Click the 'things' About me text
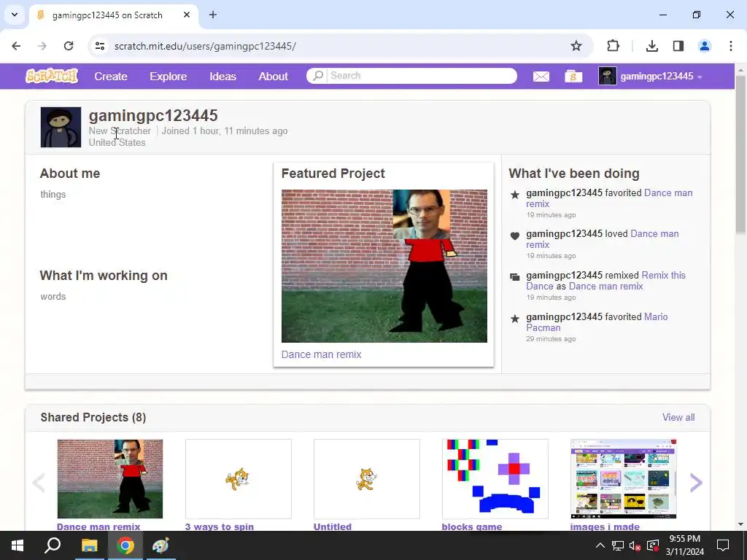The width and height of the screenshot is (747, 560). pos(53,194)
